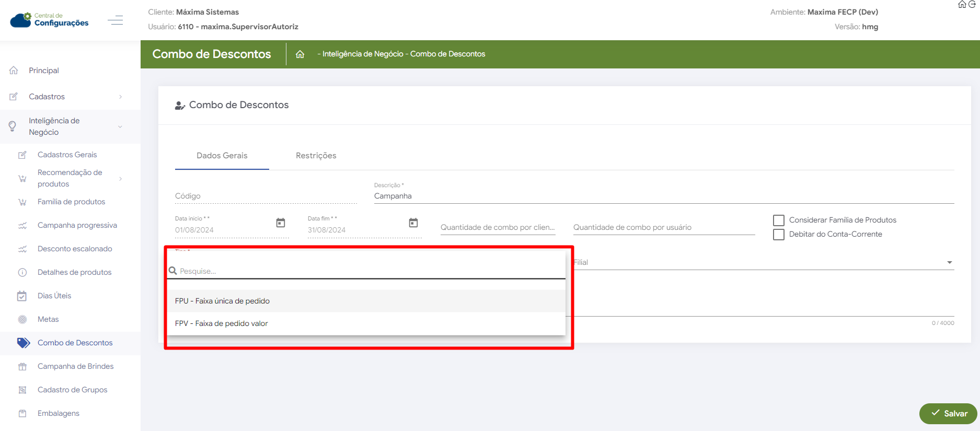980x431 pixels.
Task: Switch to the Restrições tab
Action: [x=316, y=156]
